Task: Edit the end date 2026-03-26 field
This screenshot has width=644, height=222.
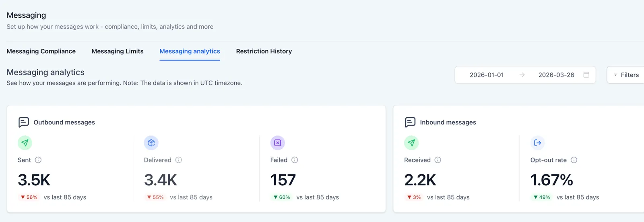Action: click(556, 75)
